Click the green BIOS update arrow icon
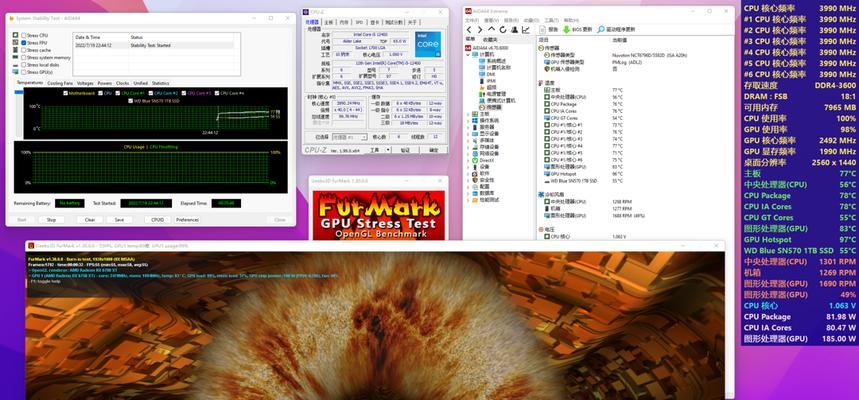The width and height of the screenshot is (859, 400). pyautogui.click(x=567, y=30)
